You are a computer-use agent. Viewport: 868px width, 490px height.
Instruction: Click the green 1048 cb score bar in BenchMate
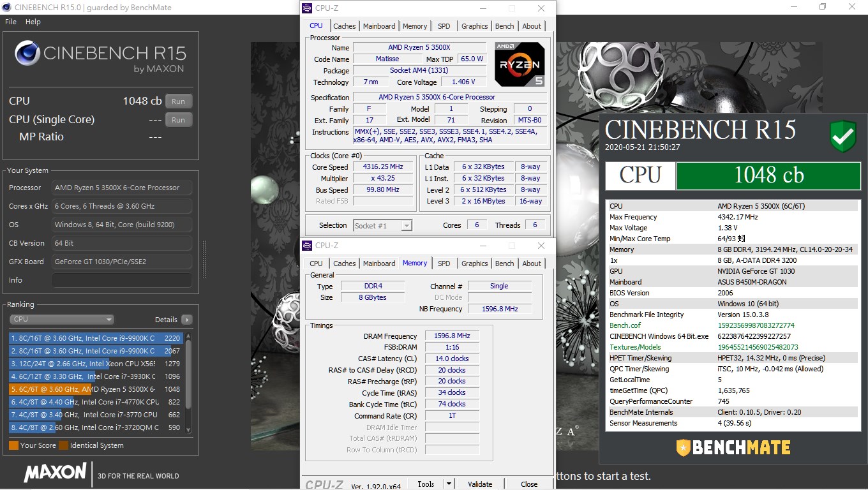coord(768,175)
